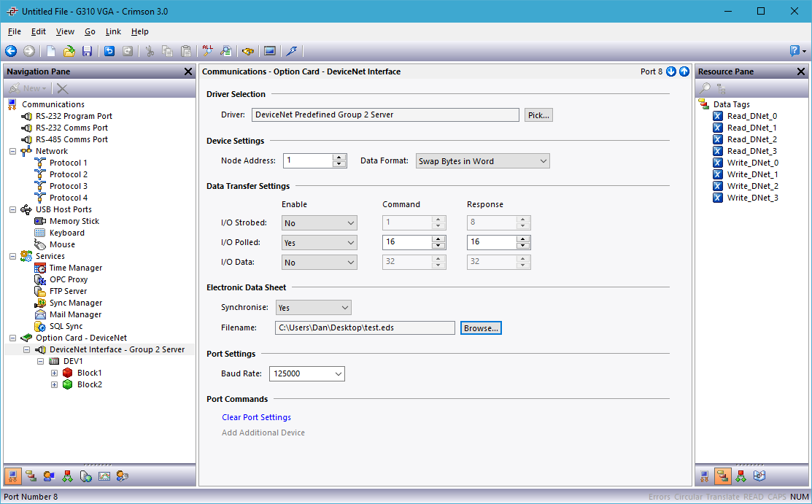Image resolution: width=812 pixels, height=504 pixels.
Task: Select RS-485 Comms Port in tree
Action: click(71, 139)
